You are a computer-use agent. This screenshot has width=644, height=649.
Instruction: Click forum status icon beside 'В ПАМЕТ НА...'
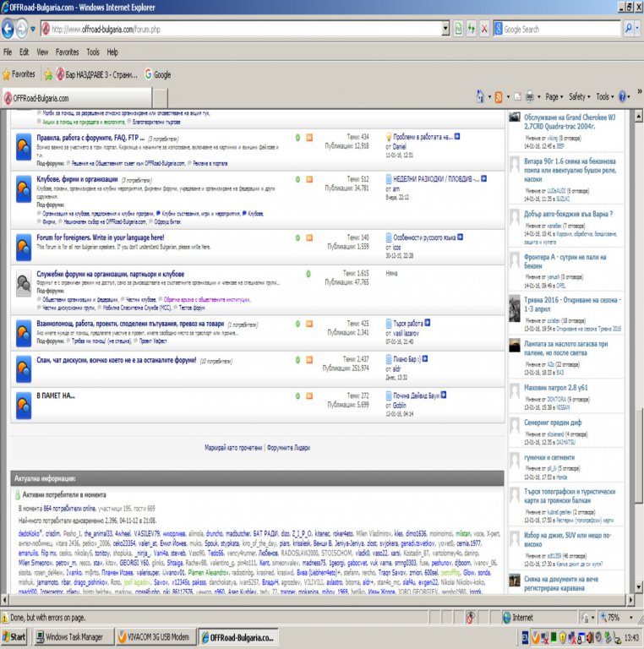(24, 403)
